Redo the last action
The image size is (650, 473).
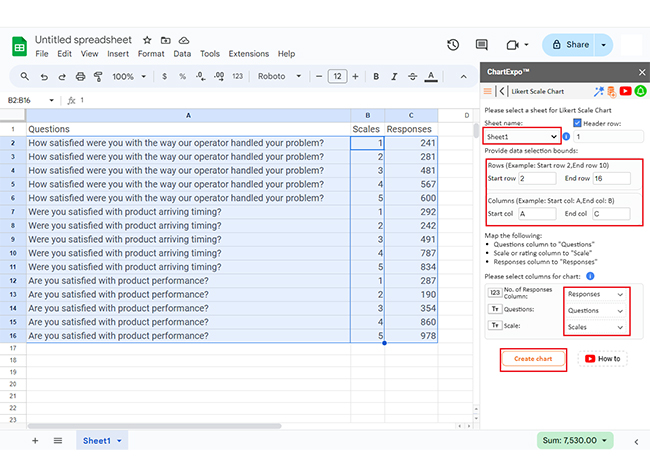coord(62,77)
